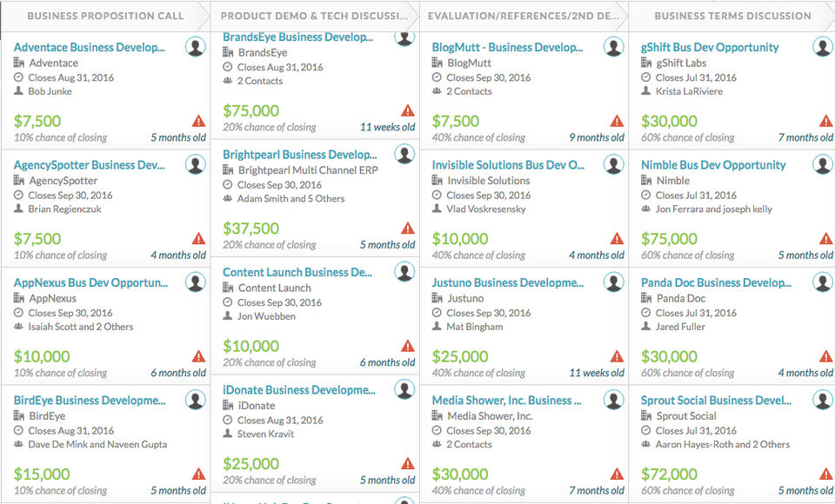This screenshot has width=835, height=504.
Task: Open the AgencySpotter Business Development deal
Action: (90, 165)
